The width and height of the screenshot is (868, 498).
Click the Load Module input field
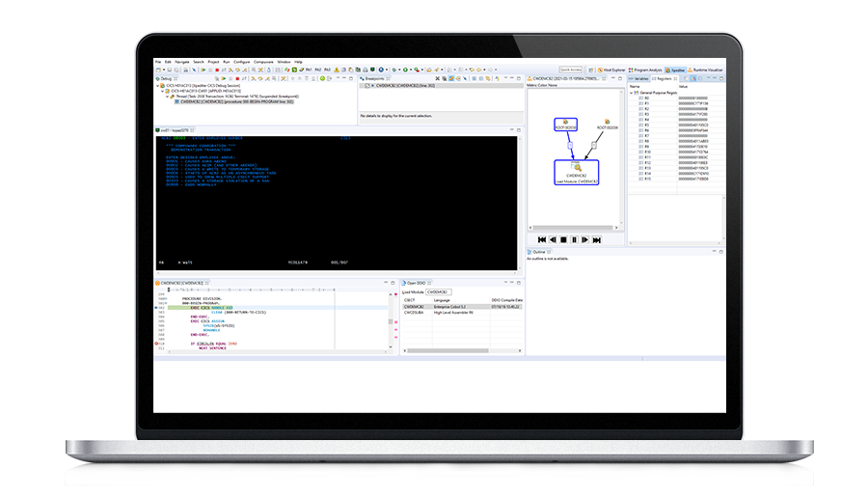[439, 291]
